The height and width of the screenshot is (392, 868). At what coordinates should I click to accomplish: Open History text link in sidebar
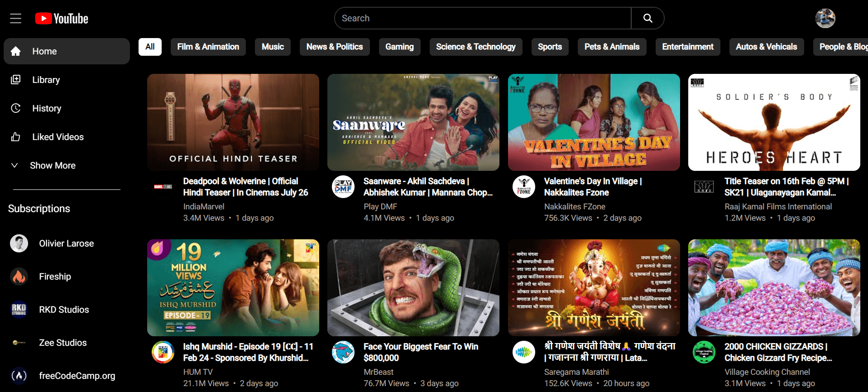tap(47, 108)
